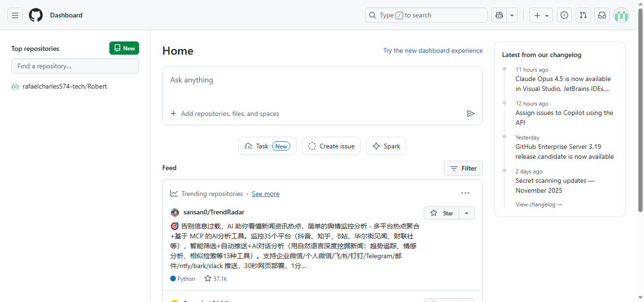Open the Pull requests icon in header
Screen dimensions: 644x302
tap(583, 15)
